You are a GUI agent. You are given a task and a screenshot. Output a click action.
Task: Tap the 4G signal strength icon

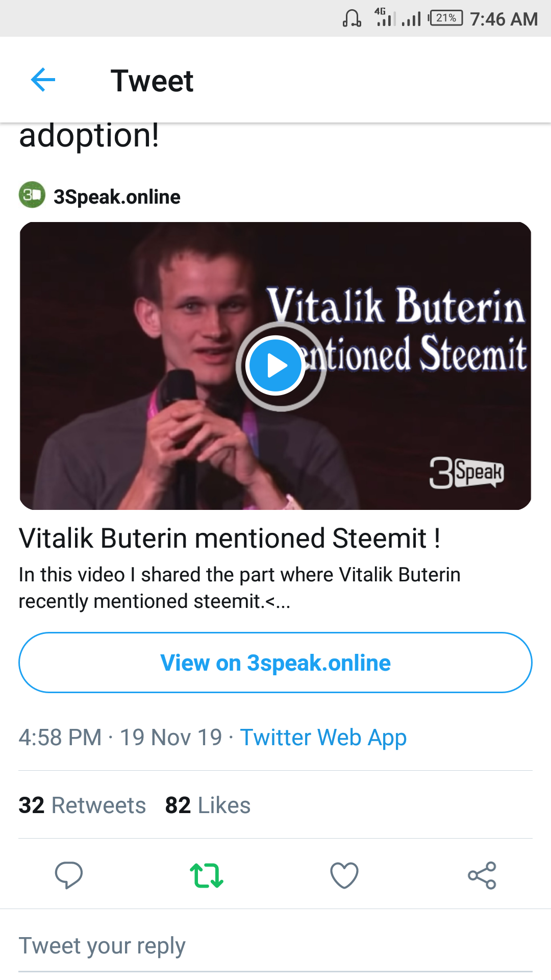[x=385, y=17]
